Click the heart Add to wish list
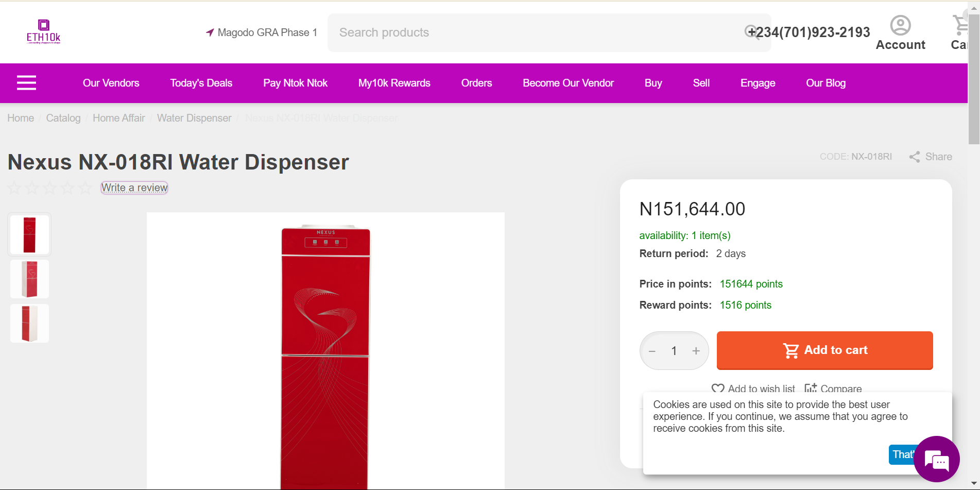 718,388
